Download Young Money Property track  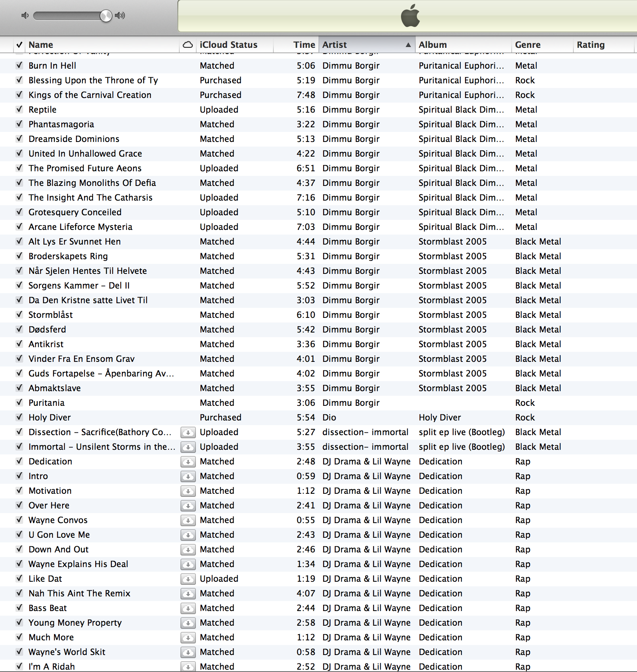pos(188,623)
